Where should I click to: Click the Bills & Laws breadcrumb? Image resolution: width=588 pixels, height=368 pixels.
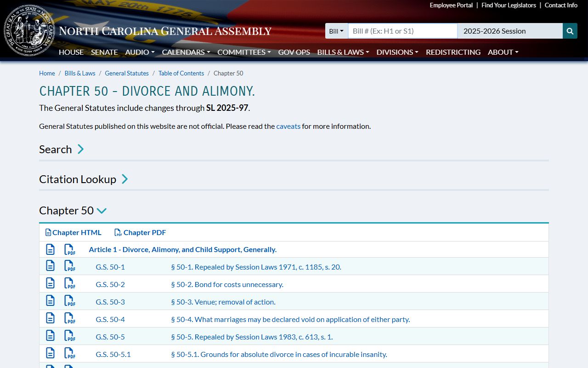[x=80, y=73]
